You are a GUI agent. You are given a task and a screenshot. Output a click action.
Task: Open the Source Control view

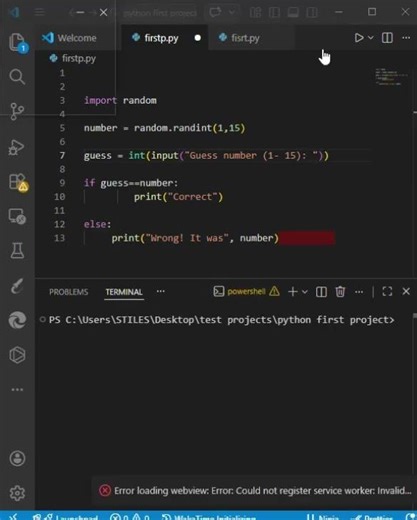pyautogui.click(x=17, y=112)
